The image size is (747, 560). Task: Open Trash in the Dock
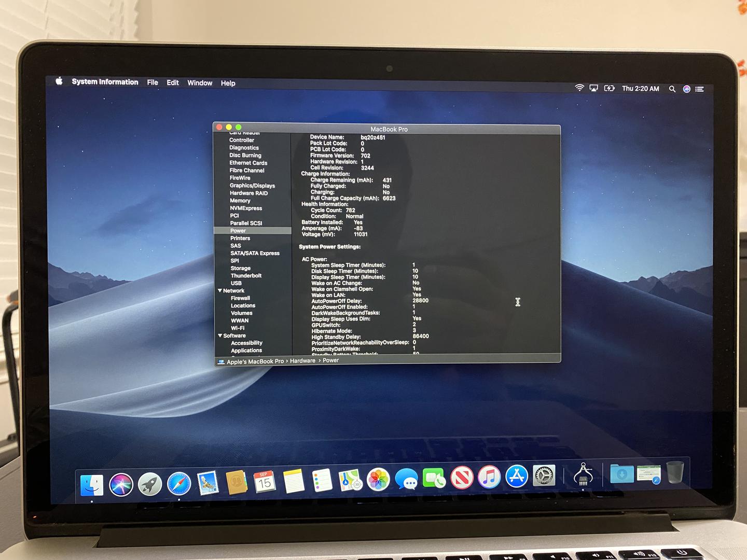tap(675, 472)
